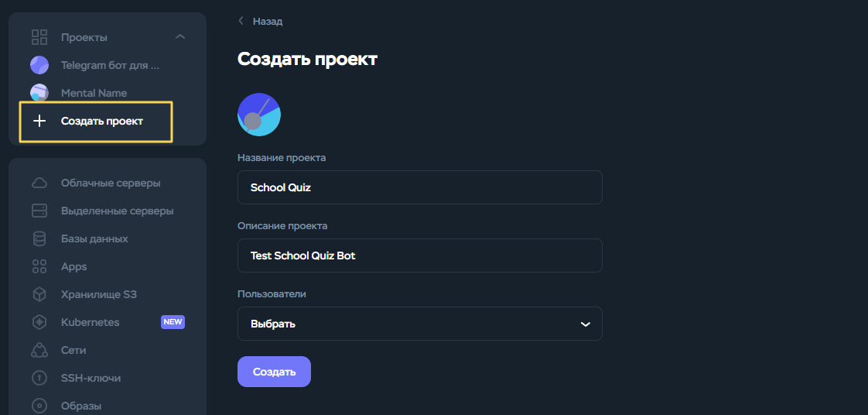Open Образы in the sidebar
This screenshot has height=415, width=868.
pyautogui.click(x=81, y=406)
